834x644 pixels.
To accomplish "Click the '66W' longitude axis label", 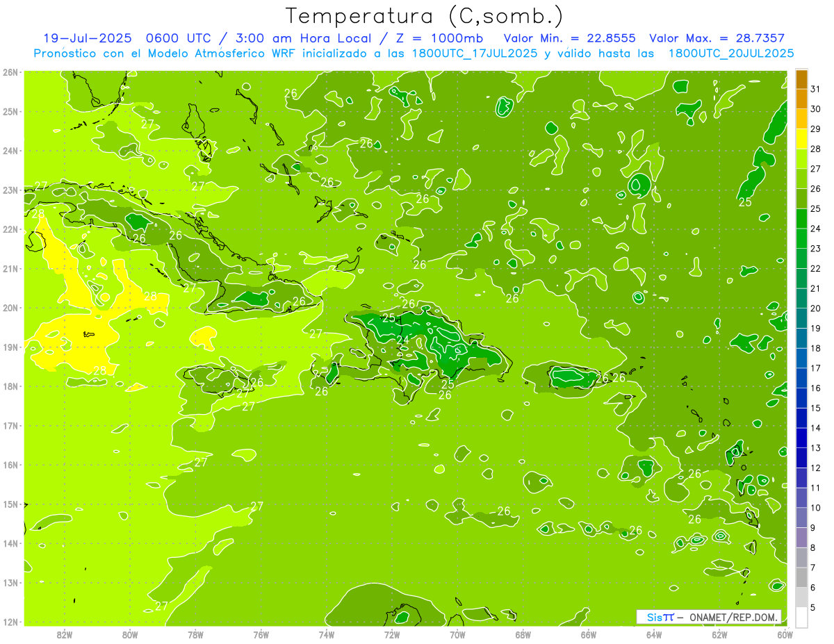I will click(x=589, y=634).
